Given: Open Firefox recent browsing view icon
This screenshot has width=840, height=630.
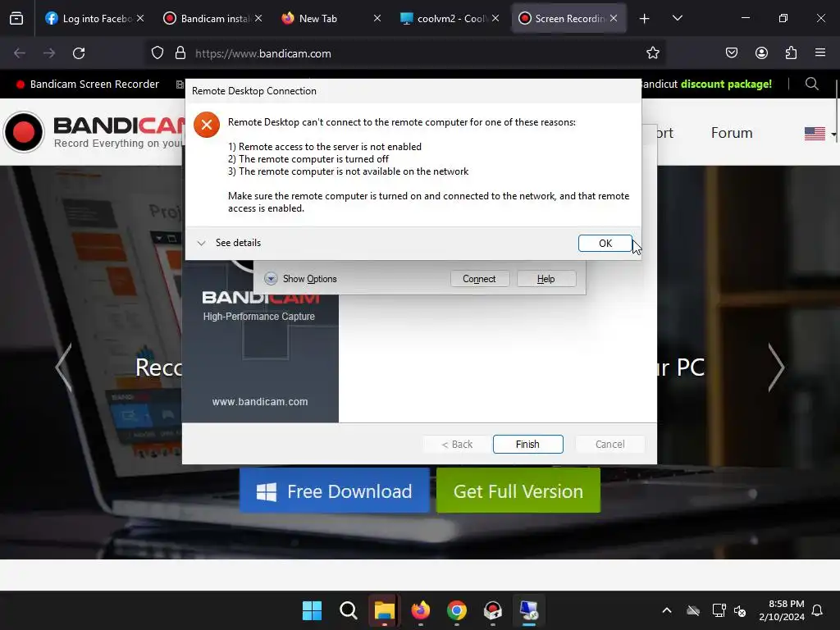Looking at the screenshot, I should coord(16,19).
